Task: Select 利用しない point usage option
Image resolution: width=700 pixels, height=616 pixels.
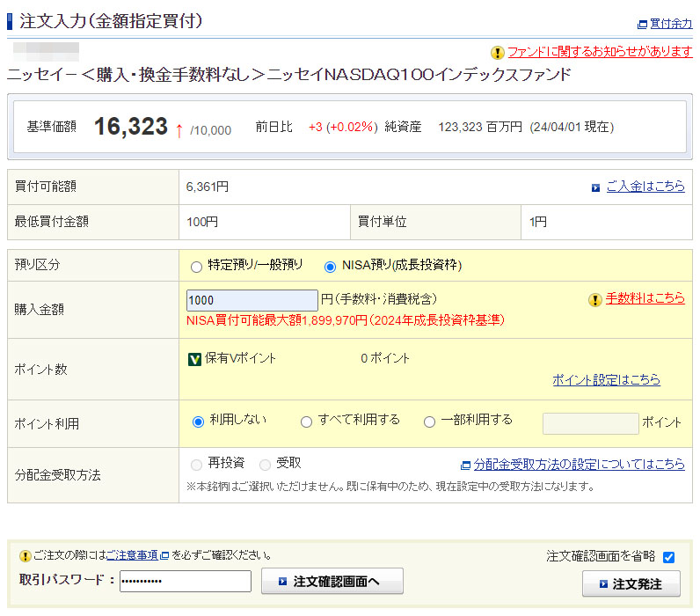Action: click(198, 422)
